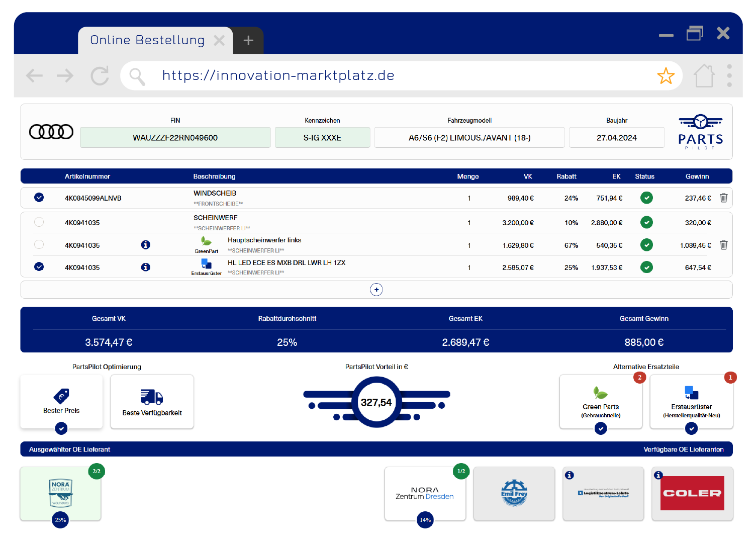The width and height of the screenshot is (756, 543).
Task: Expand list with the plus circle button
Action: 376,290
